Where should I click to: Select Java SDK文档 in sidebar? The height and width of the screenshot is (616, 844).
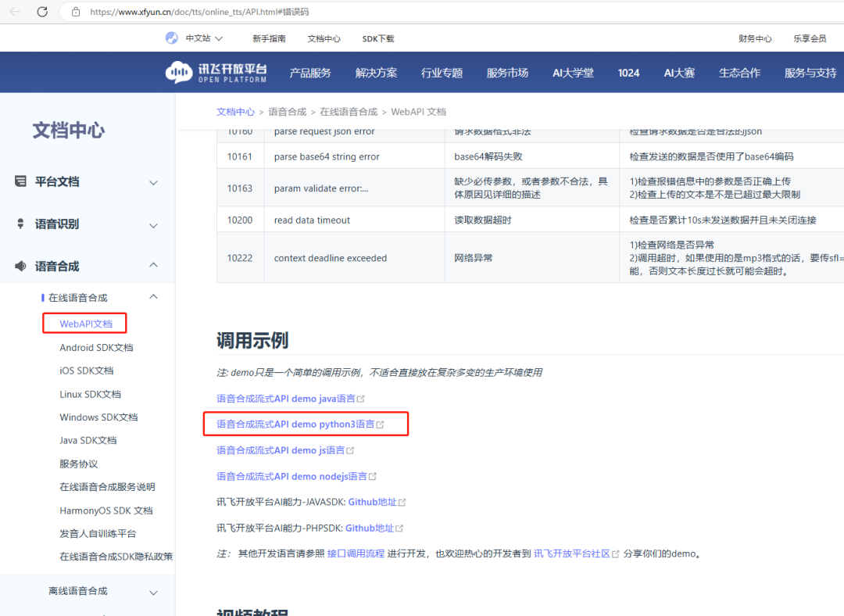(88, 440)
